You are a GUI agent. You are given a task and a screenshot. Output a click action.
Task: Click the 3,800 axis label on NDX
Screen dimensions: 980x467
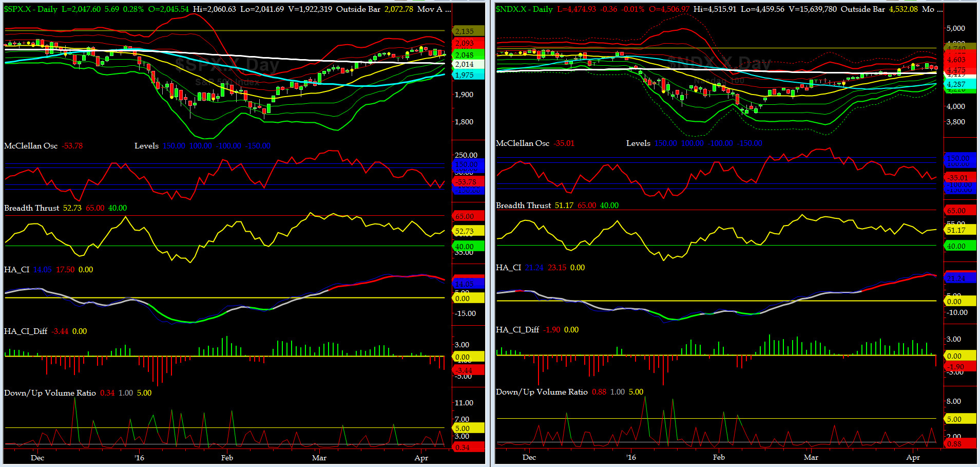[x=955, y=122]
